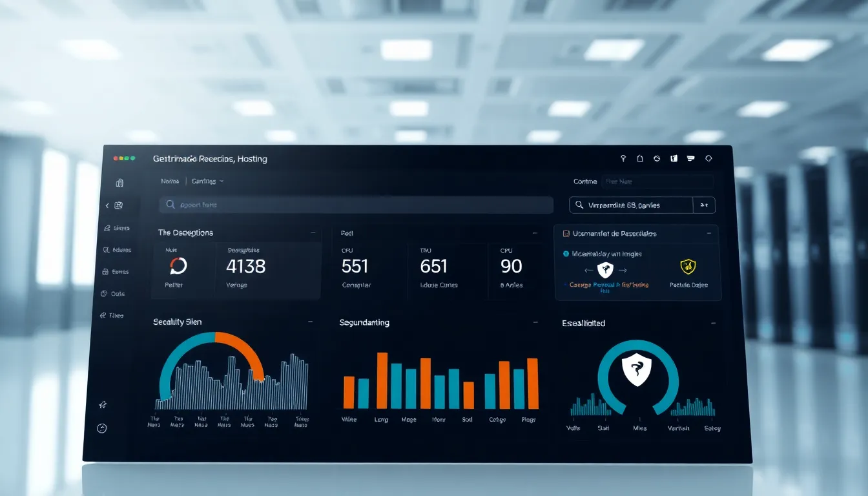The width and height of the screenshot is (868, 496).
Task: Click the right arrow next to the shield
Action: click(x=623, y=270)
